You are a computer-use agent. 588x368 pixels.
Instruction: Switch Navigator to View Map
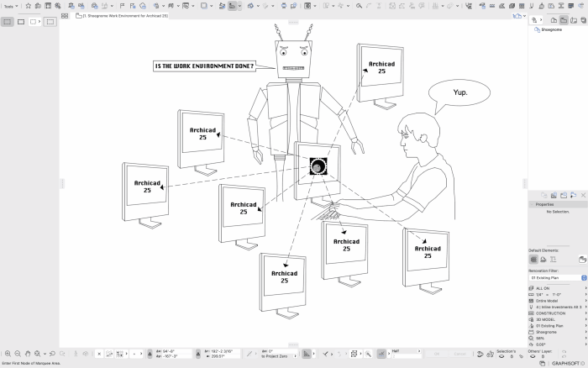pyautogui.click(x=564, y=20)
